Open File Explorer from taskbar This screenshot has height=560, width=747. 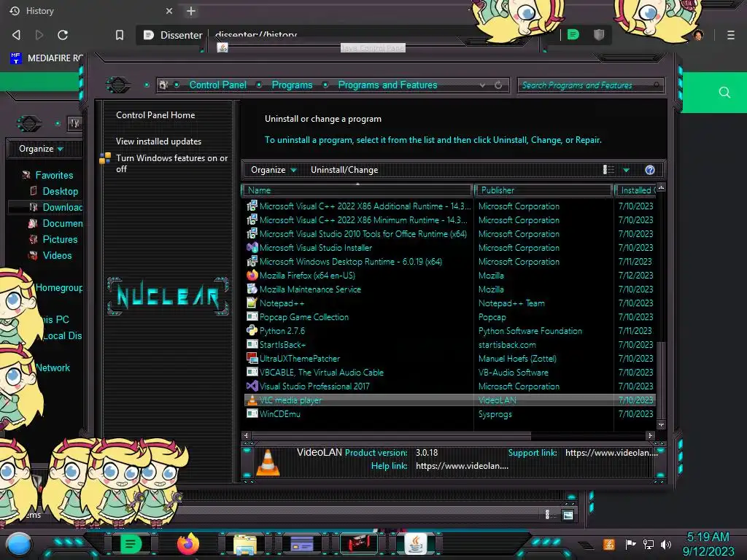(x=245, y=544)
